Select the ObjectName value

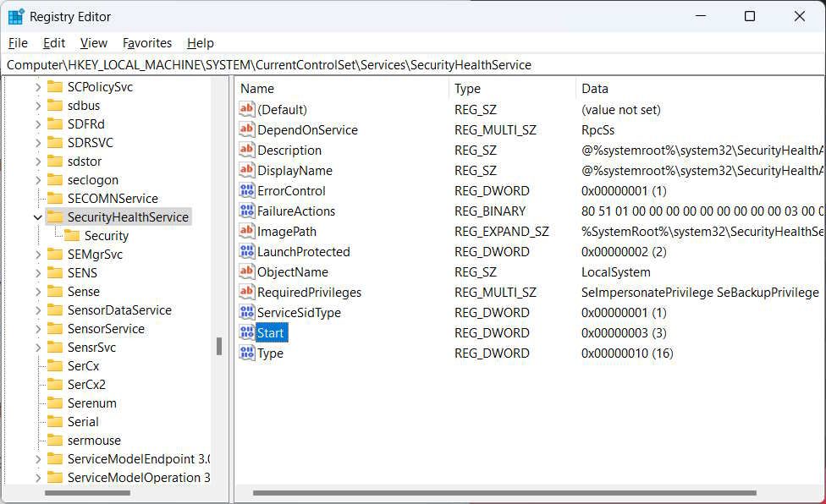click(x=292, y=271)
